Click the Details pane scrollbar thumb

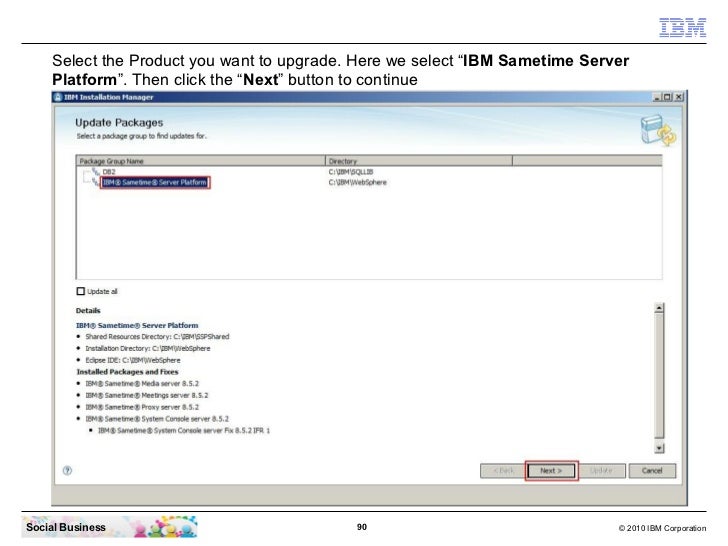click(x=659, y=376)
